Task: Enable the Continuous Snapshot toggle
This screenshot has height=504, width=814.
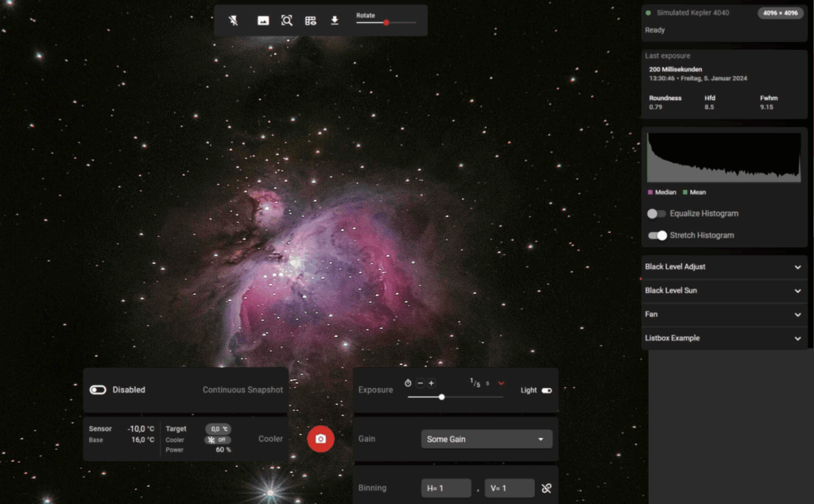Action: click(99, 390)
